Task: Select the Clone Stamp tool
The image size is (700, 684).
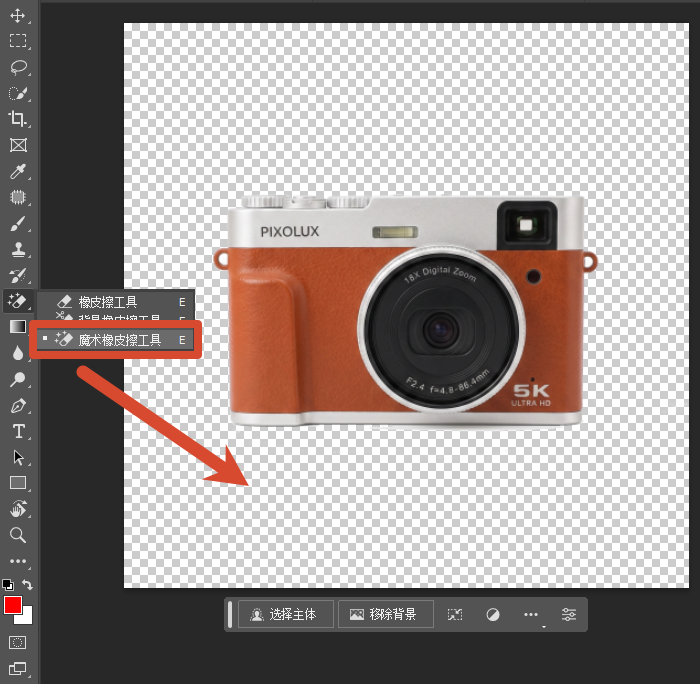Action: (18, 250)
